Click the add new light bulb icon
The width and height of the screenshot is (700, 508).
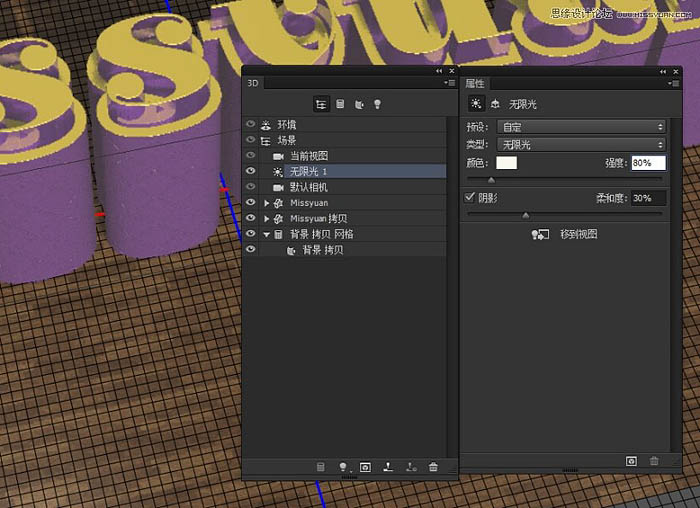click(x=343, y=467)
